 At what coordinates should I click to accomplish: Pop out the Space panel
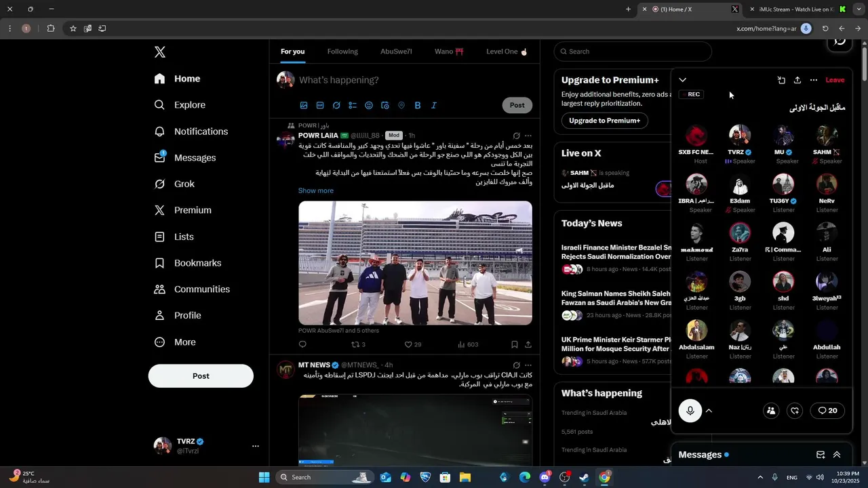781,80
